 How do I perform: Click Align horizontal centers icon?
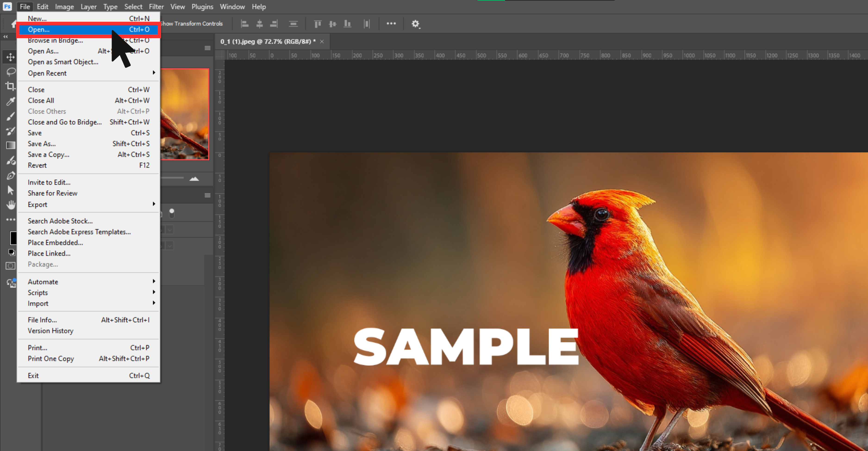pyautogui.click(x=259, y=24)
